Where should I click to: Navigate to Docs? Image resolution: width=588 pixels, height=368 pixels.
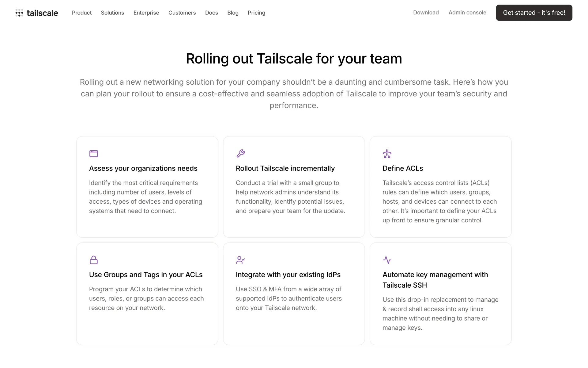(211, 13)
